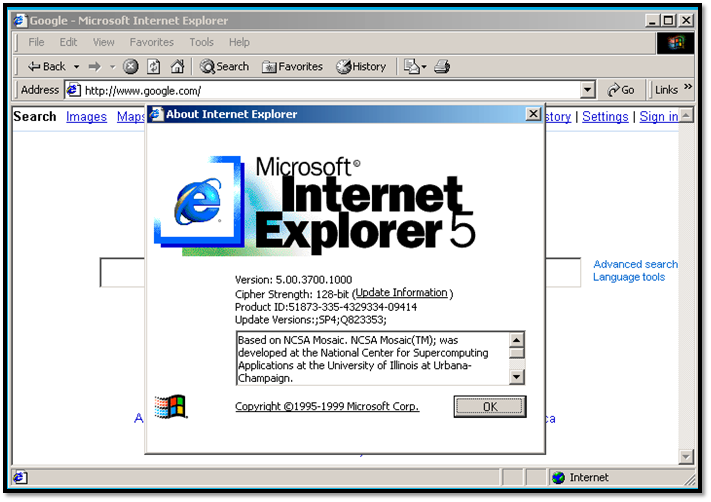The width and height of the screenshot is (711, 502).
Task: Expand the Links toolbar chevron
Action: point(688,87)
